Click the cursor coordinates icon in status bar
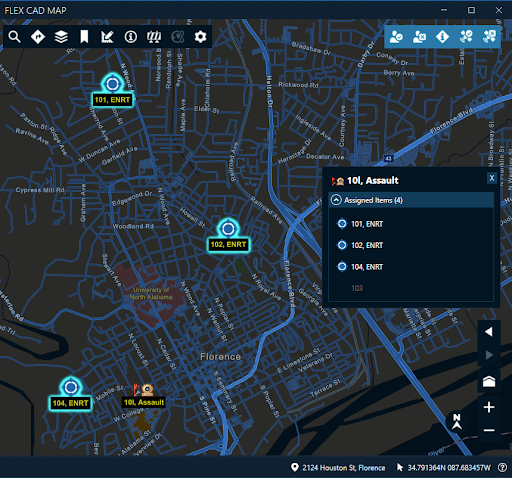 [x=400, y=467]
